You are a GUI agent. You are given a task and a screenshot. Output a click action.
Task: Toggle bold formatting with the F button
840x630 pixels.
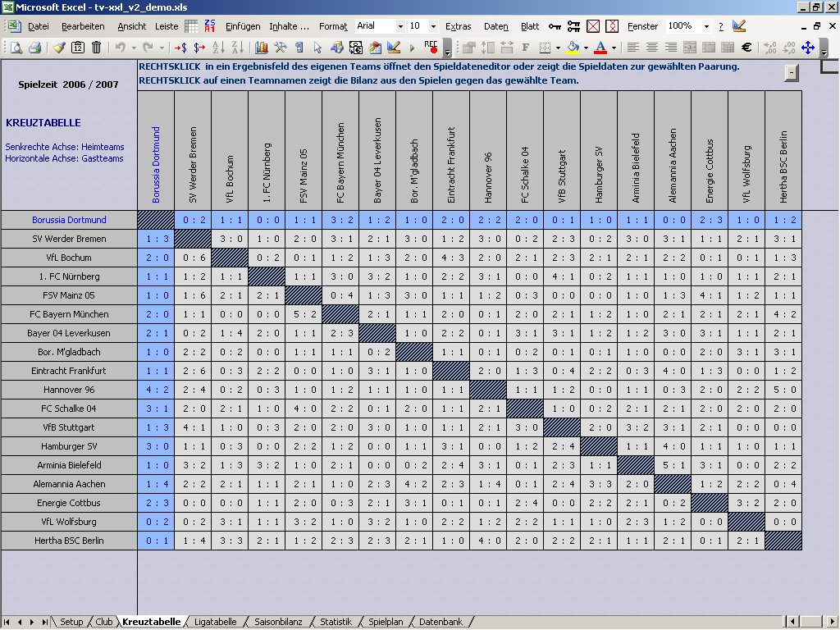(x=526, y=48)
